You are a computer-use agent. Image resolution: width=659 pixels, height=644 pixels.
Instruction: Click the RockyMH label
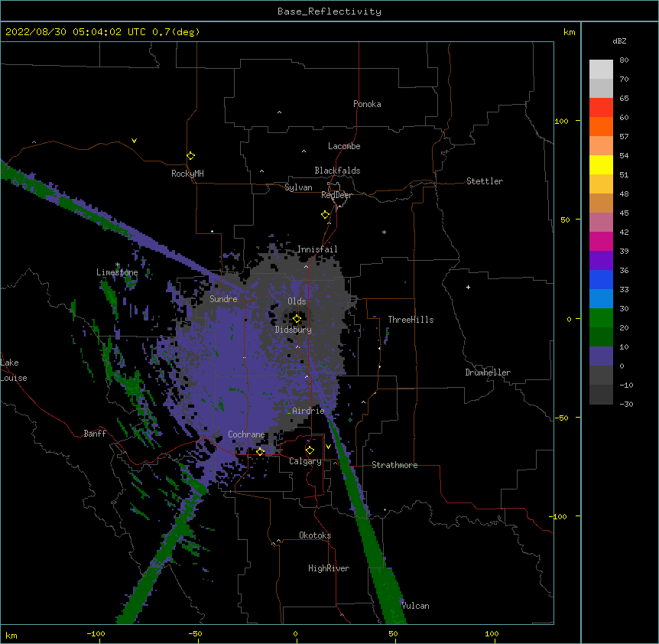pos(187,174)
